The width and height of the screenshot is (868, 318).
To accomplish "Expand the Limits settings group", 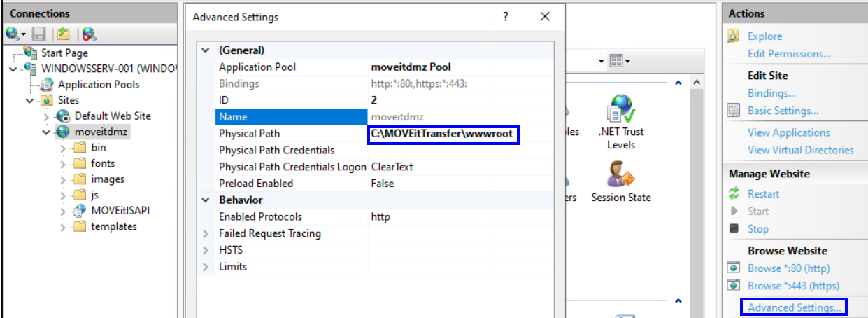I will pyautogui.click(x=205, y=267).
